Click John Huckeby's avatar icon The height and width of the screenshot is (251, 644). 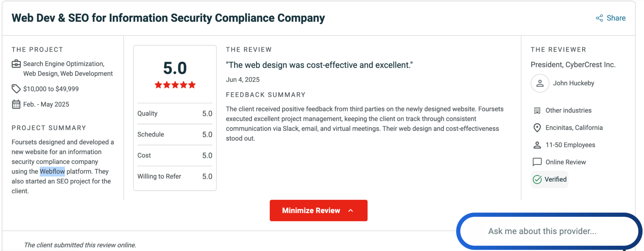(540, 83)
